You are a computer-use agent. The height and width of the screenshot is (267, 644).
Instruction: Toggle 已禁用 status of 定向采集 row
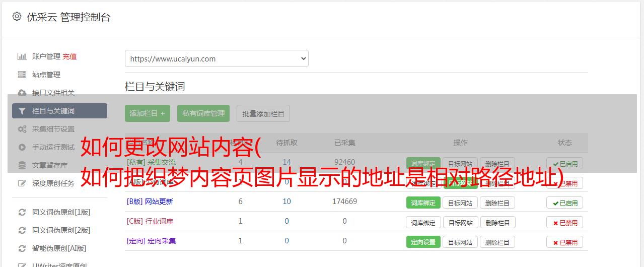click(x=564, y=242)
